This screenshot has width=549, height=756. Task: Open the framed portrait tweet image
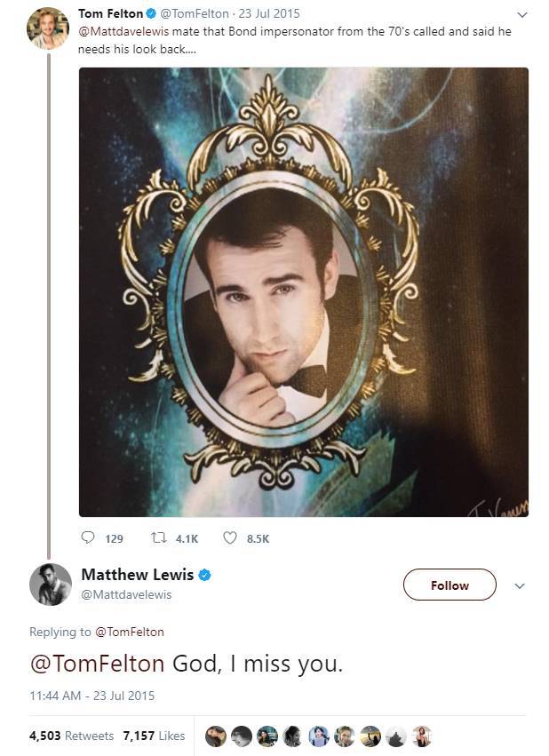point(304,292)
